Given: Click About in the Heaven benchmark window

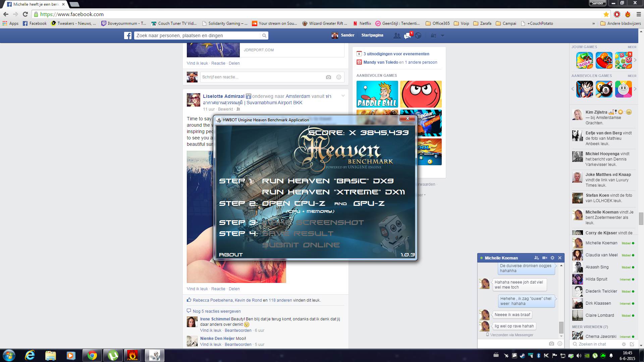Looking at the screenshot, I should pos(231,255).
